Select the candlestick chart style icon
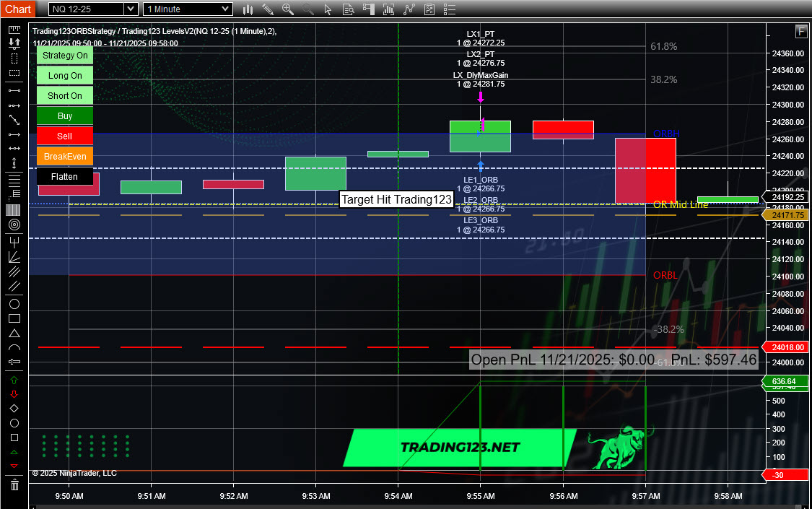This screenshot has height=509, width=812. pyautogui.click(x=248, y=9)
